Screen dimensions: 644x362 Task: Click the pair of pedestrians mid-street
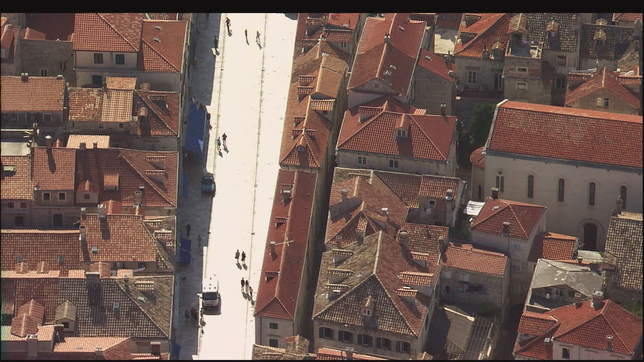coord(222,140)
